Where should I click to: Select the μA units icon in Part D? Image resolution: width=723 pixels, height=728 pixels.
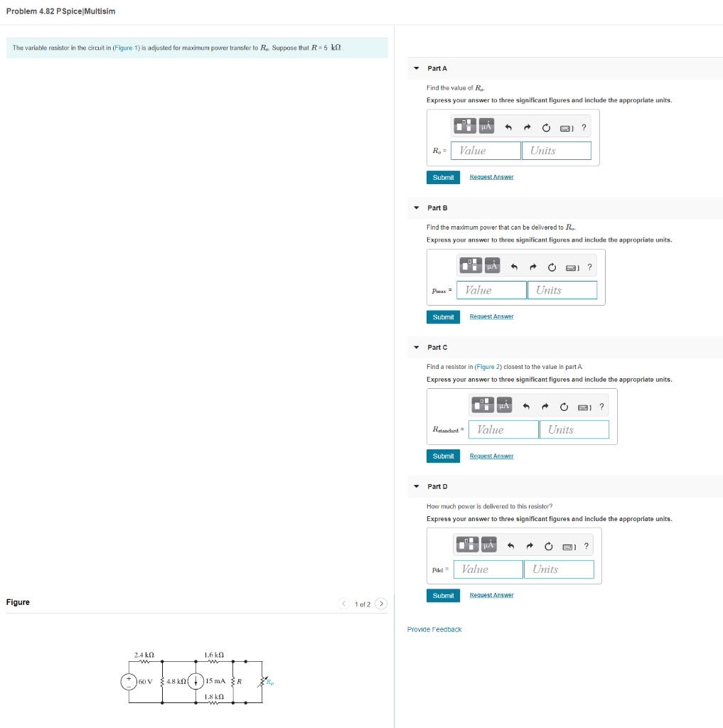click(487, 545)
